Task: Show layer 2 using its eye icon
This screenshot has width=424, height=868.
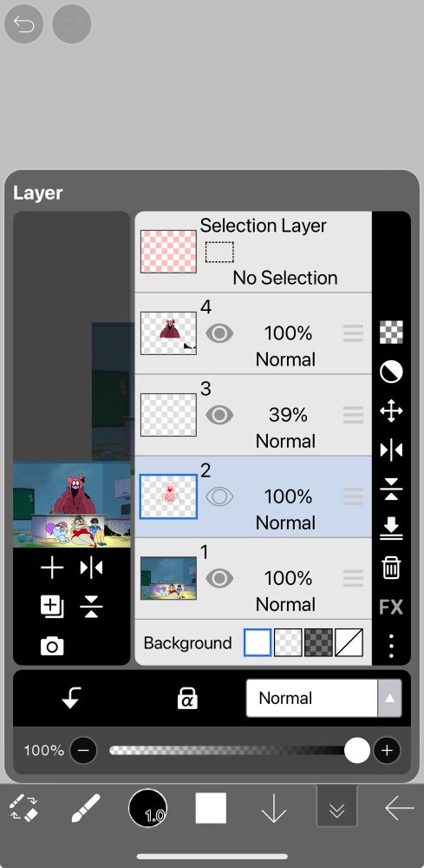Action: coord(219,496)
